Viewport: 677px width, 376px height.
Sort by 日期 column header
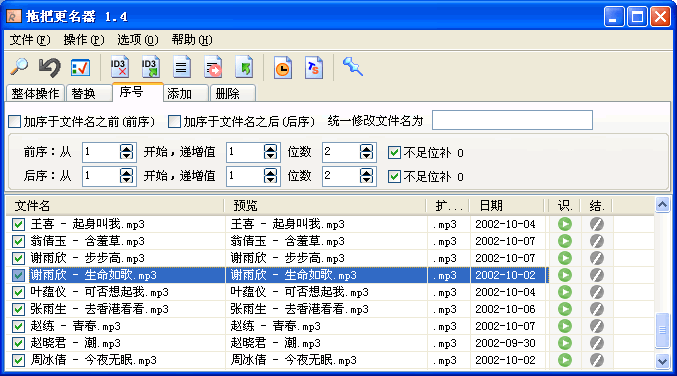coord(508,206)
